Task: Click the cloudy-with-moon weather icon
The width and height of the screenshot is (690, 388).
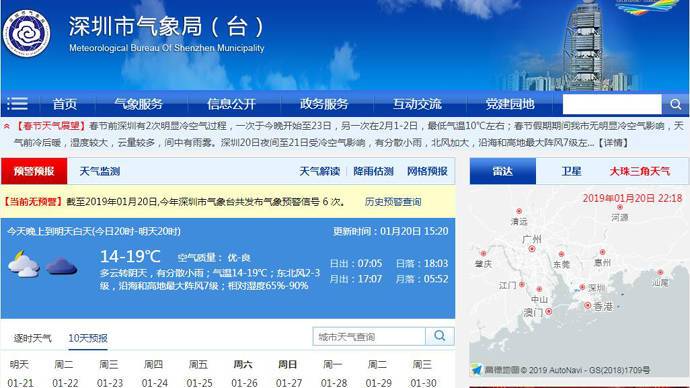Action: [24, 264]
